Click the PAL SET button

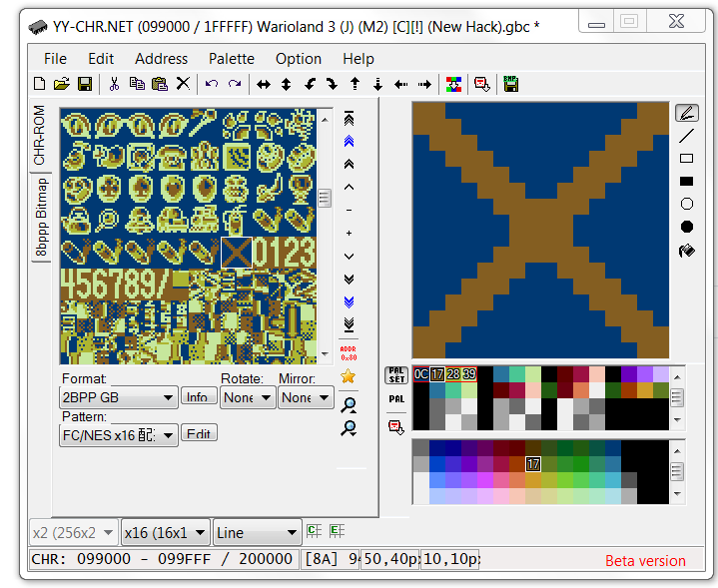click(x=396, y=375)
